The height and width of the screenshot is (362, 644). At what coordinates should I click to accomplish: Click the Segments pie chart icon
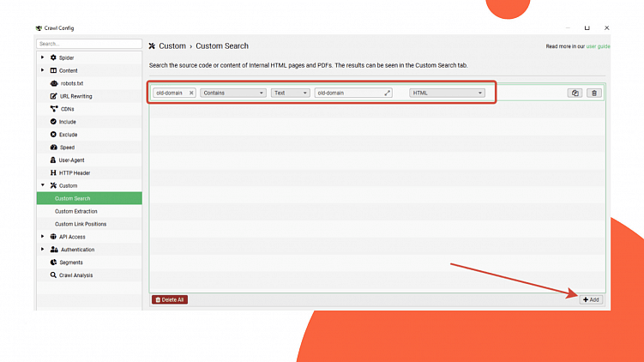click(53, 262)
